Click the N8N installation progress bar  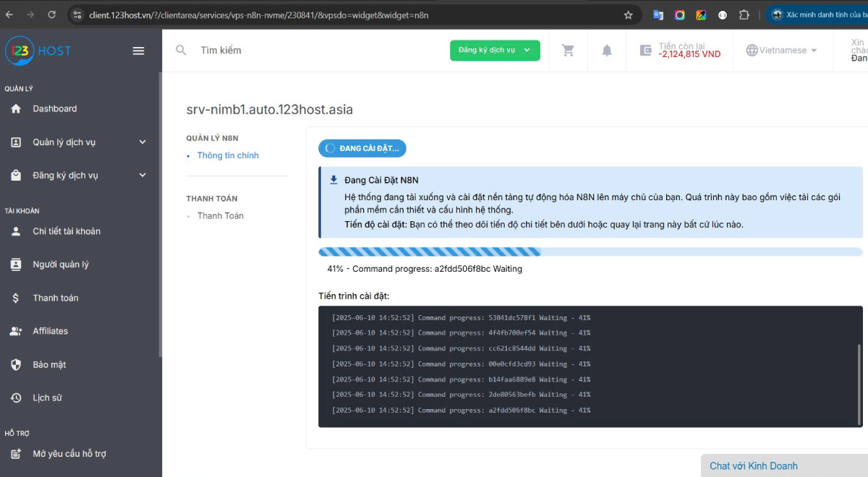click(x=590, y=252)
